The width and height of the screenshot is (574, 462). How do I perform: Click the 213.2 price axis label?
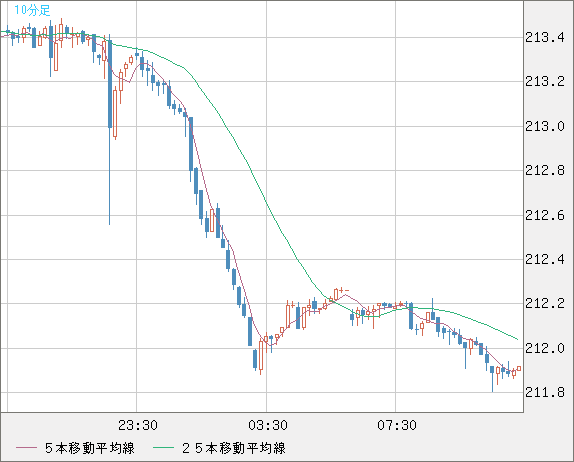coord(545,81)
